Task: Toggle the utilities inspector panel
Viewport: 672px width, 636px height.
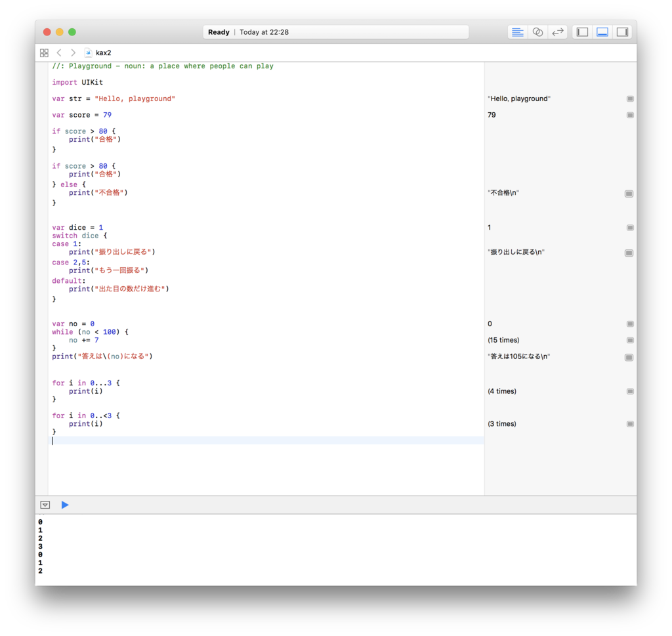Action: [x=622, y=32]
